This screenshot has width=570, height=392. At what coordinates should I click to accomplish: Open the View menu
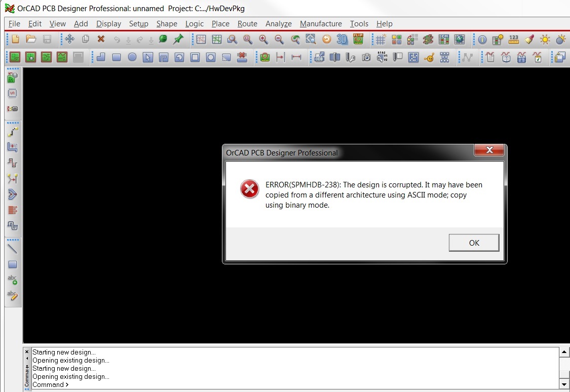(x=57, y=24)
